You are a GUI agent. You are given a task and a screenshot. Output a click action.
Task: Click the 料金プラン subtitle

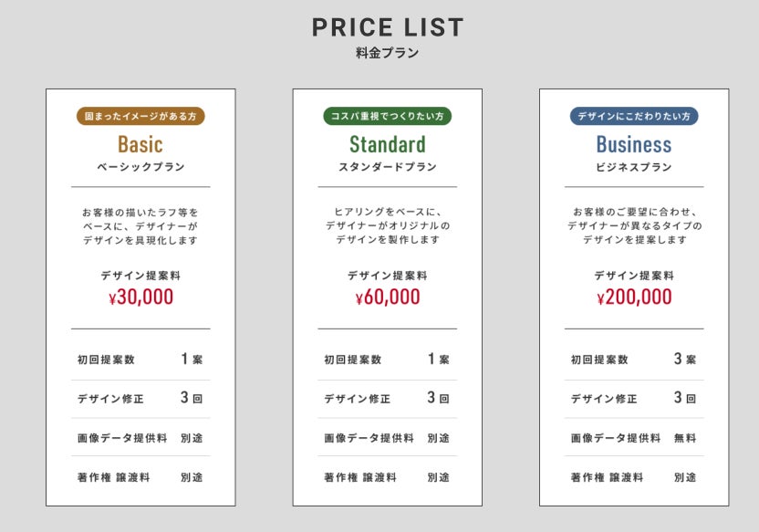tap(388, 53)
